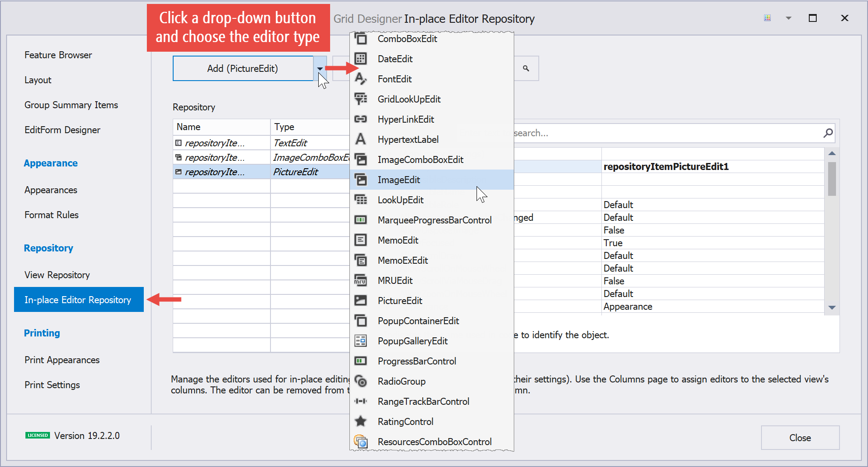Click the PopupGalleryEdit icon

pos(360,341)
